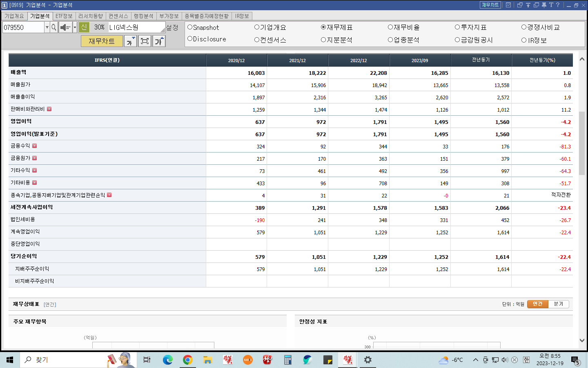588x368 pixels.
Task: Open Settings gear from taskbar
Action: [x=367, y=360]
